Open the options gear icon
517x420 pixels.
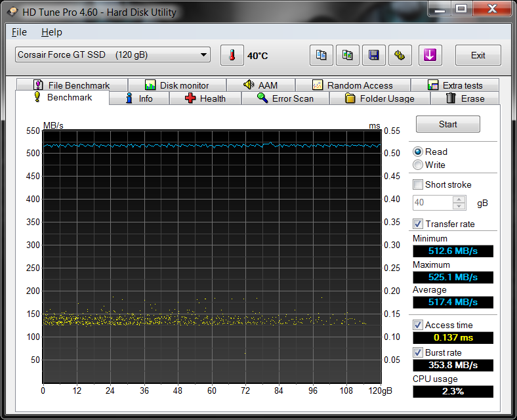pos(399,55)
